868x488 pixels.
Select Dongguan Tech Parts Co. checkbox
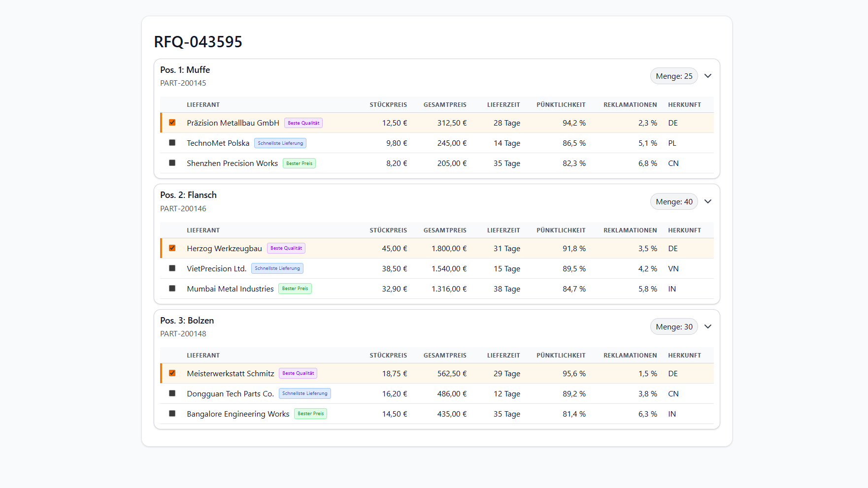(172, 393)
